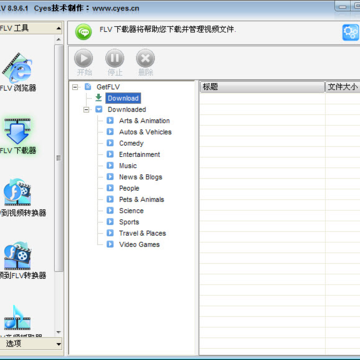Click the sidebar vertical scrollbar thumb
The width and height of the screenshot is (360, 360).
59,158
